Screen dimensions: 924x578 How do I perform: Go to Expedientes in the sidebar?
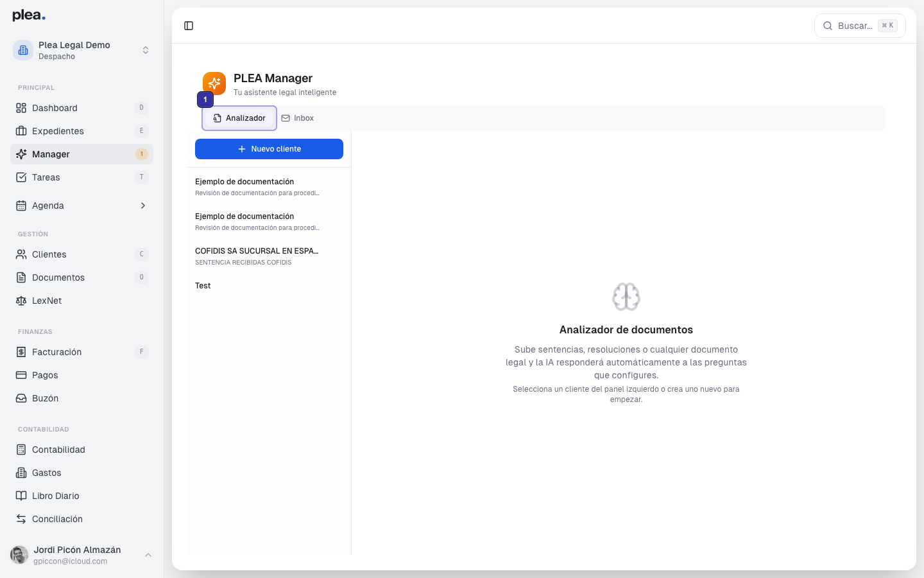coord(81,131)
